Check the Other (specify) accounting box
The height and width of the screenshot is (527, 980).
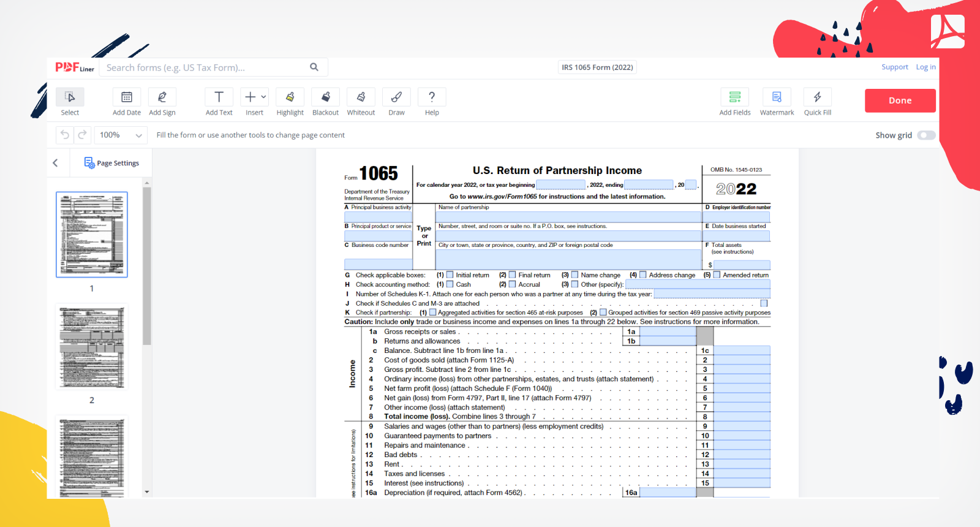575,284
